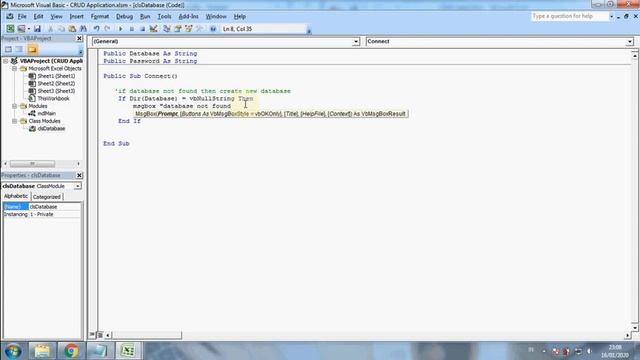Click the Toolbox toolbar icon

[200, 29]
